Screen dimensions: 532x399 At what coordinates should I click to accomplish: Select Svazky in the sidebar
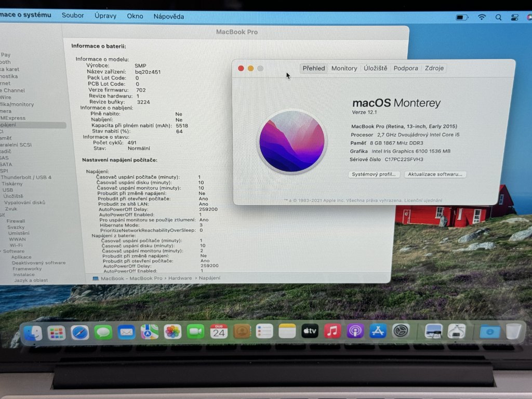pos(16,228)
